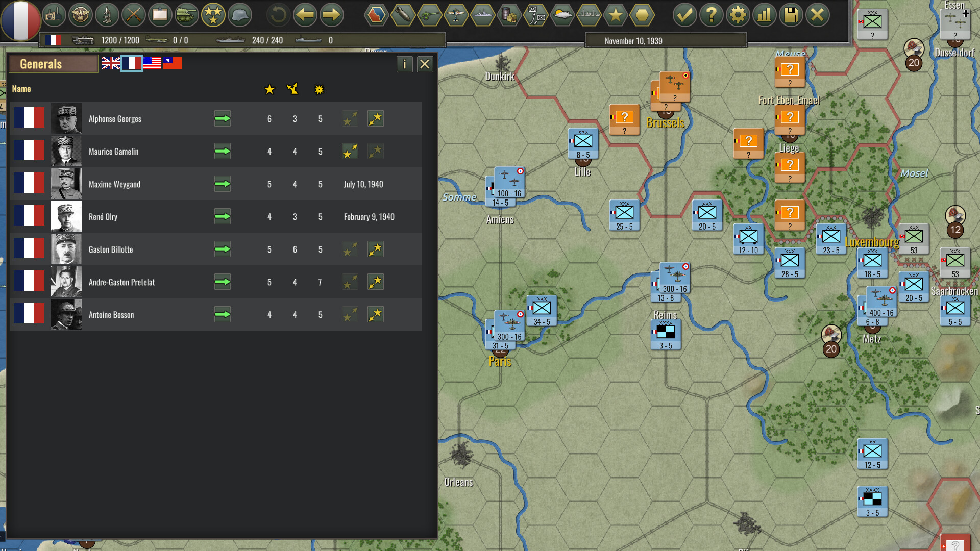
Task: Click the tank units toolbar icon
Action: click(187, 15)
